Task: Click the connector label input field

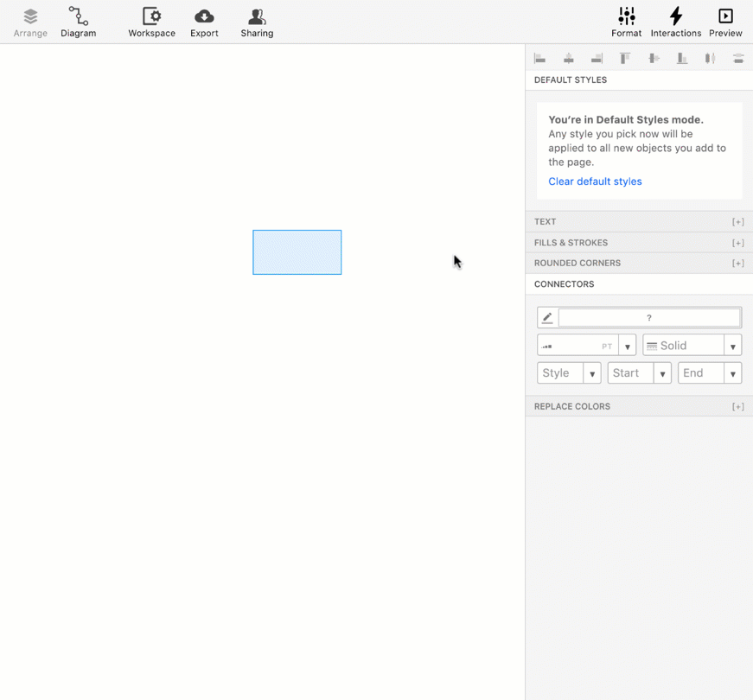Action: (648, 317)
